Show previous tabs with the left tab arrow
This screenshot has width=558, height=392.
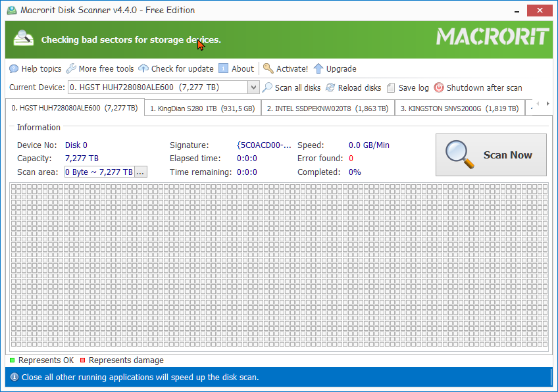(538, 104)
